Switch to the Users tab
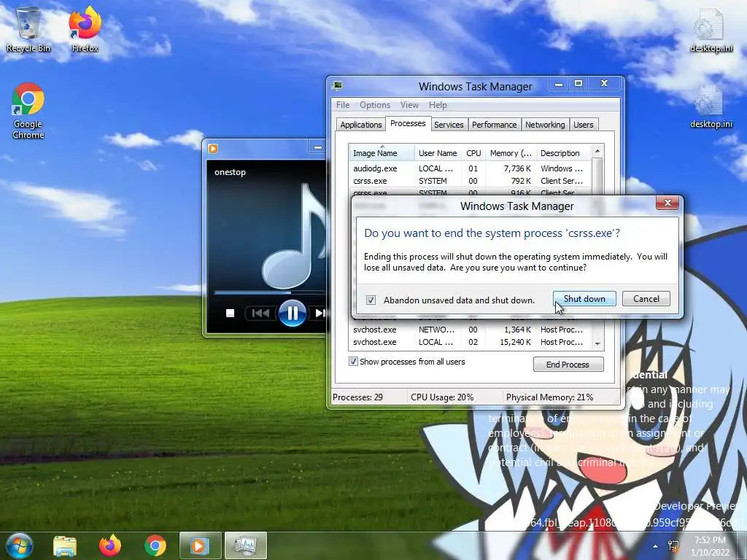Viewport: 747px width, 560px height. (x=583, y=125)
